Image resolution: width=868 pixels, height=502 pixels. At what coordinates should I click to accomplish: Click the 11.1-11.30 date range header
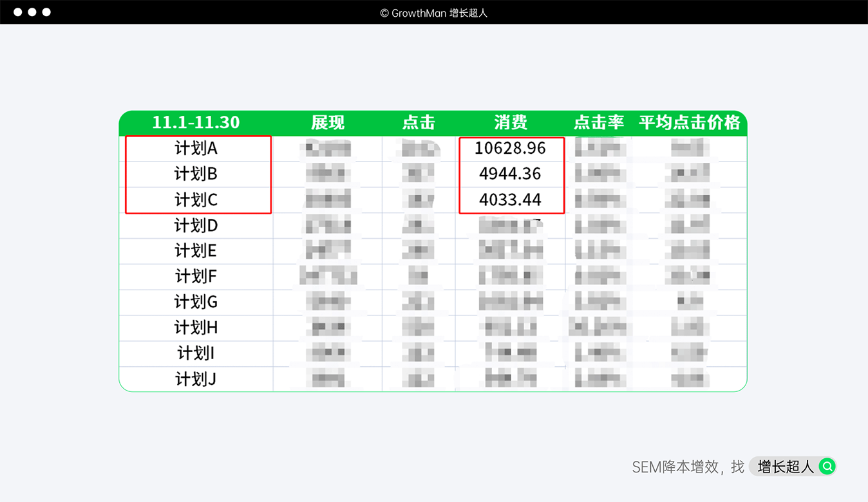pos(196,122)
